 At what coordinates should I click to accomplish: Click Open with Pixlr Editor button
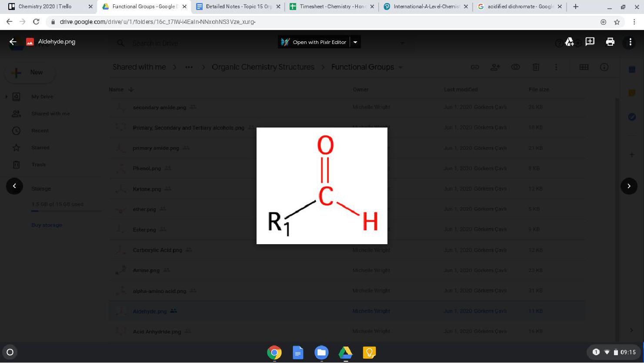[314, 42]
